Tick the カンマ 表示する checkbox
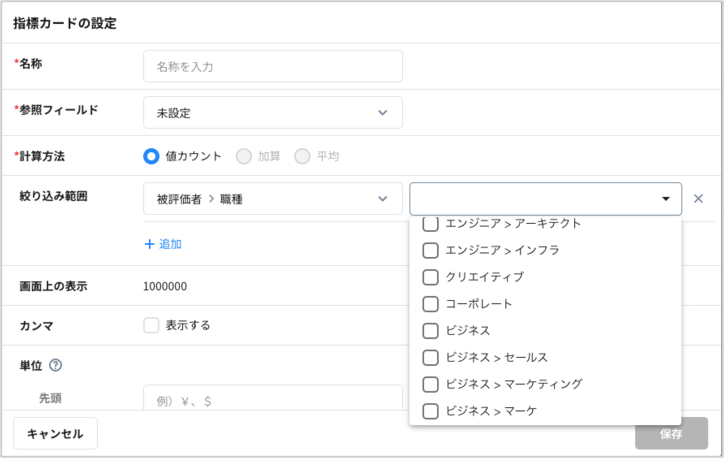 coord(151,325)
